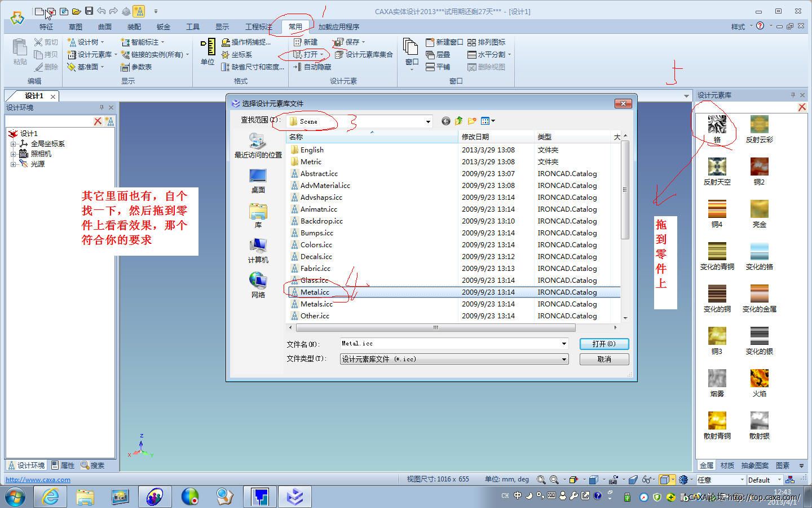Click 最近访问的位置 in places bar
This screenshot has height=508, width=812.
258,146
